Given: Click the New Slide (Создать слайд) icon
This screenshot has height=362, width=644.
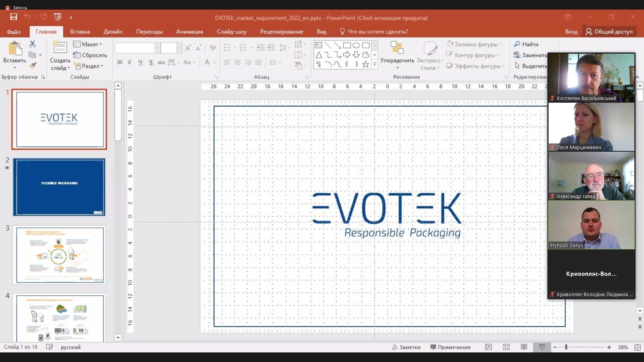Looking at the screenshot, I should (x=60, y=48).
